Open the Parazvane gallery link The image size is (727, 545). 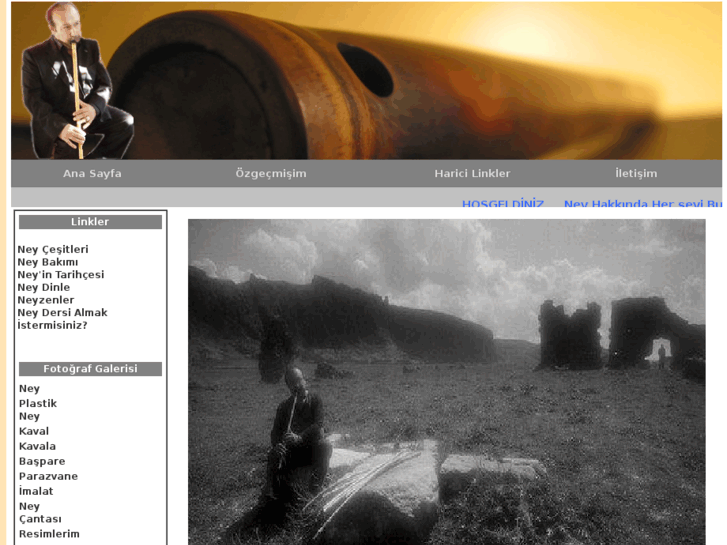pyautogui.click(x=48, y=476)
